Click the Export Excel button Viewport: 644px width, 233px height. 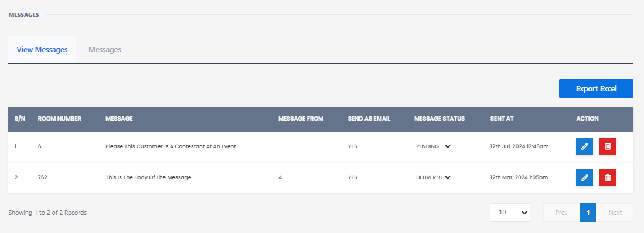point(596,88)
